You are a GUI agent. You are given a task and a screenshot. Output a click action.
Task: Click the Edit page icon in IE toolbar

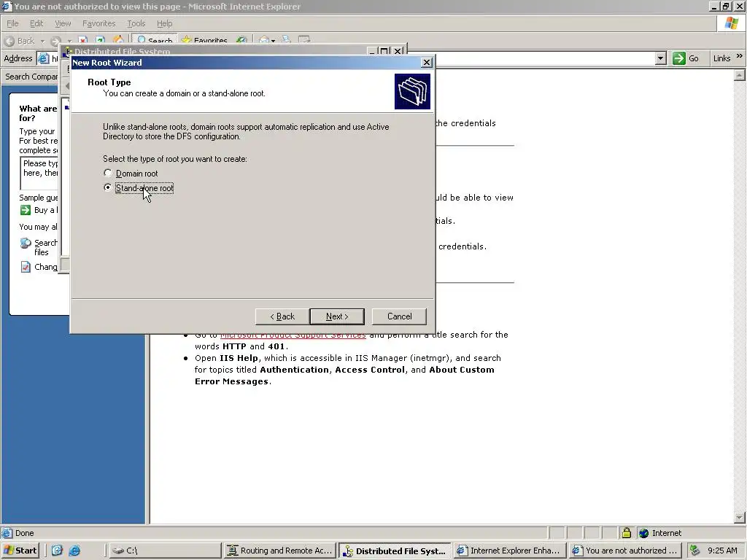tap(304, 40)
